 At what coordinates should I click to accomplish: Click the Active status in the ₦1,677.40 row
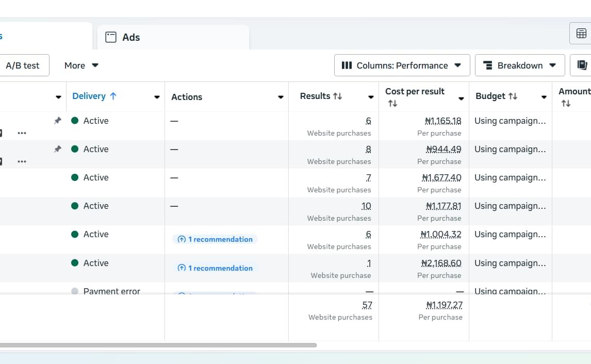96,177
